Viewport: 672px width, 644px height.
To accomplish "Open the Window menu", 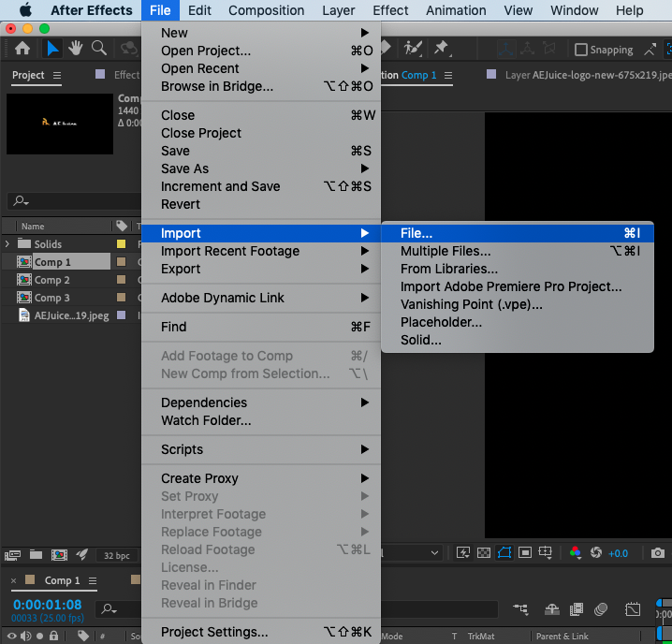I will click(x=574, y=10).
